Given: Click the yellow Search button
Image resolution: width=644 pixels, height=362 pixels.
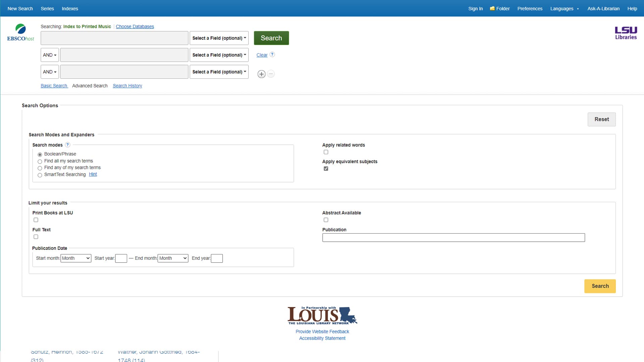Looking at the screenshot, I should click(x=600, y=286).
